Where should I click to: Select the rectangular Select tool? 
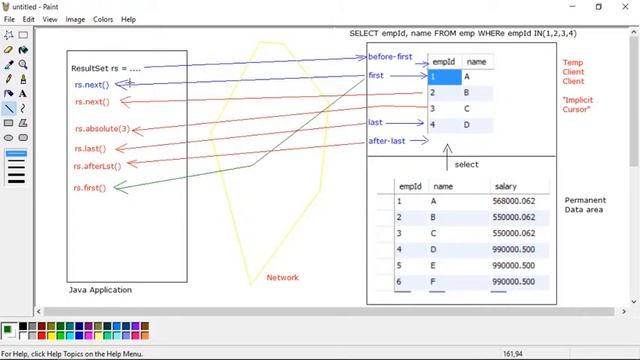coord(23,35)
